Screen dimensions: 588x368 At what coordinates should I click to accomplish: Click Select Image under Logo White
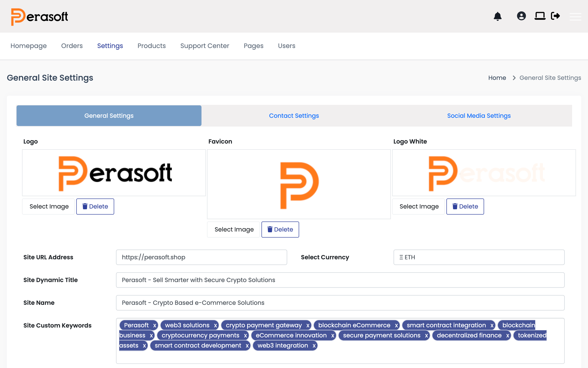point(419,206)
